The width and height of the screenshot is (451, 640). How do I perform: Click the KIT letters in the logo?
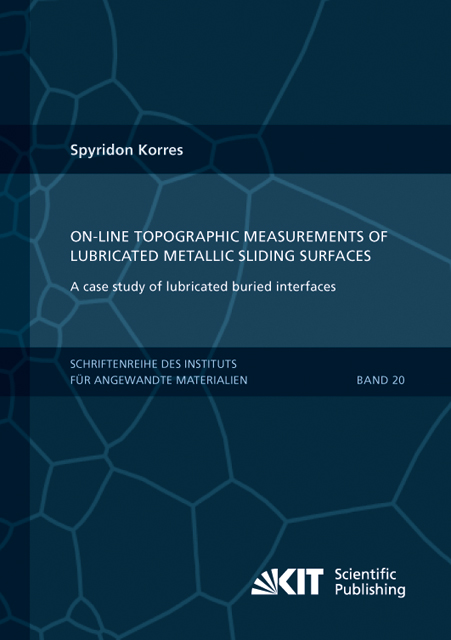[301, 582]
